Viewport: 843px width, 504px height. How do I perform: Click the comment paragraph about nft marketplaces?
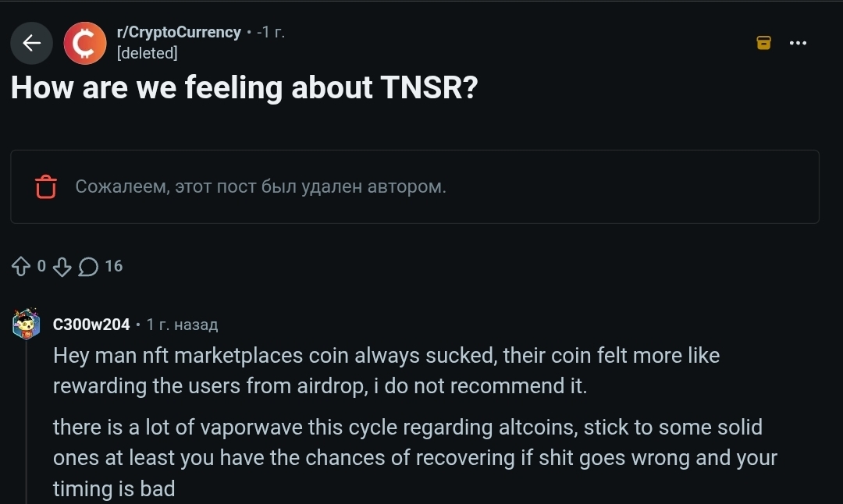386,371
